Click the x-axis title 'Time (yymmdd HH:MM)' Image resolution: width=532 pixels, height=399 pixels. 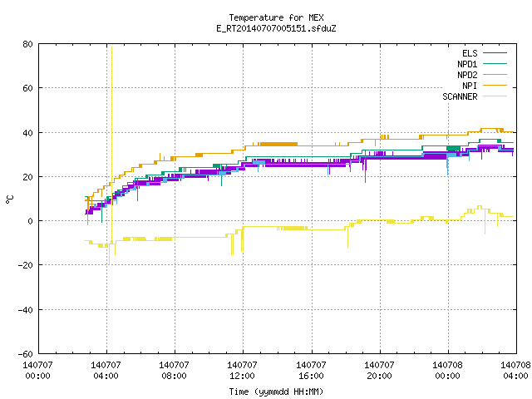tap(276, 392)
